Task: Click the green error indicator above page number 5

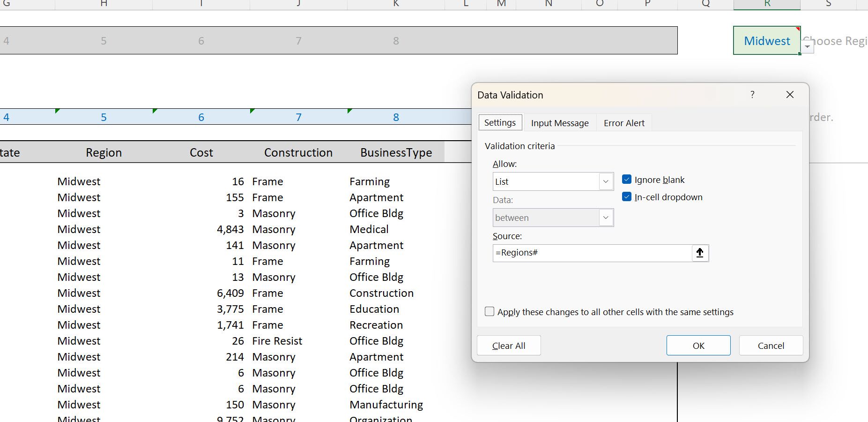Action: point(57,112)
